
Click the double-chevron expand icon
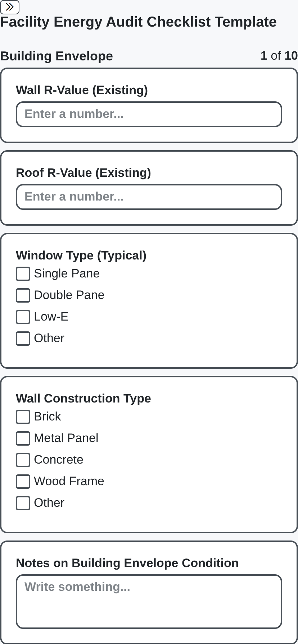9,7
